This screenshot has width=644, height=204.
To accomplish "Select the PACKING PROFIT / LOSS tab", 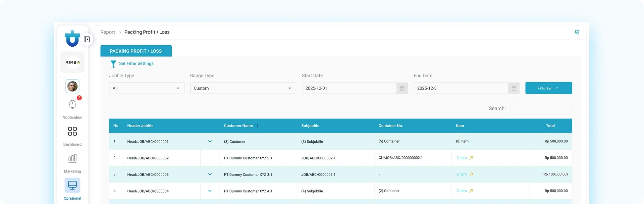I will [x=136, y=51].
